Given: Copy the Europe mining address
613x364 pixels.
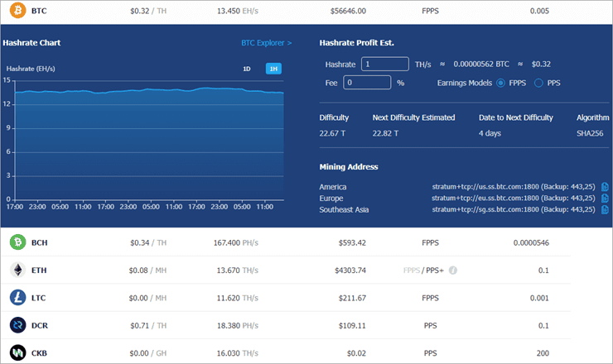Looking at the screenshot, I should (x=605, y=199).
